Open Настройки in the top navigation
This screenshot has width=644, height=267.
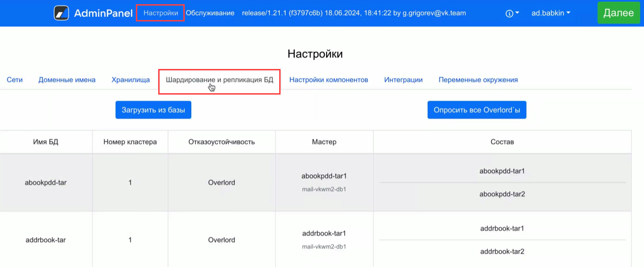tap(161, 13)
